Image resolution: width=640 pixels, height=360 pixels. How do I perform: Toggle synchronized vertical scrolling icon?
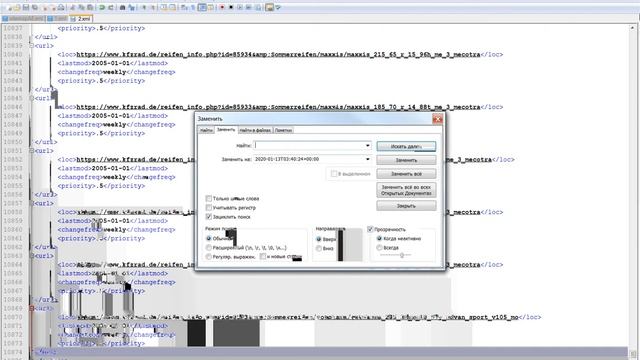pos(164,7)
